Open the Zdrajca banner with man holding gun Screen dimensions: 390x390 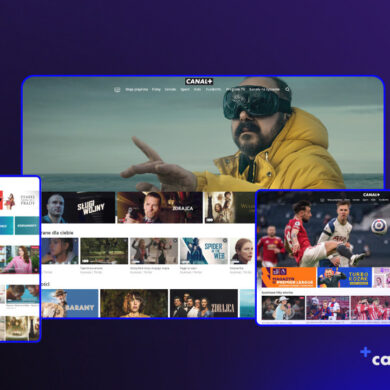[160, 207]
